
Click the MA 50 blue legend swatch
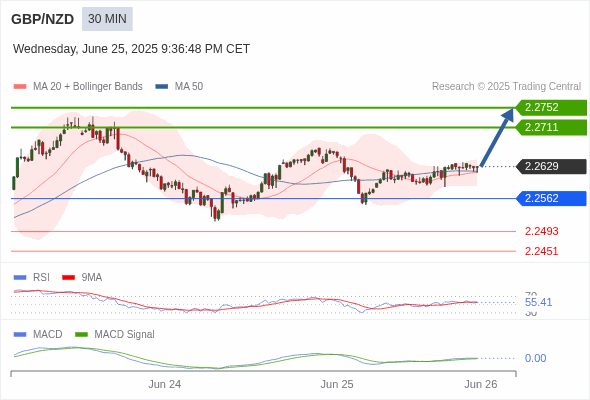pos(161,87)
